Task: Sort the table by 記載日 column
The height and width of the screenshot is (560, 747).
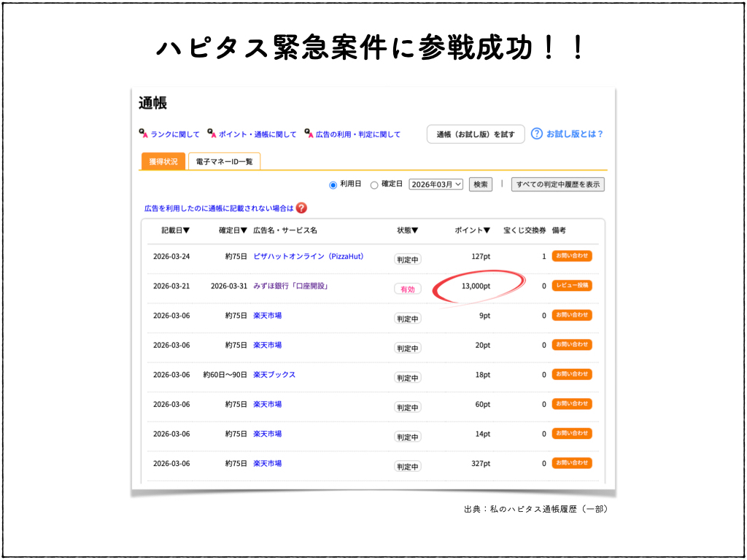Action: 175,230
